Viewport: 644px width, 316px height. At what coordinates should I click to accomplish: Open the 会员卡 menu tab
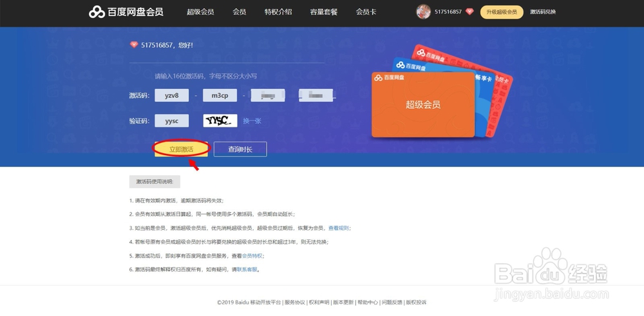[x=366, y=12]
